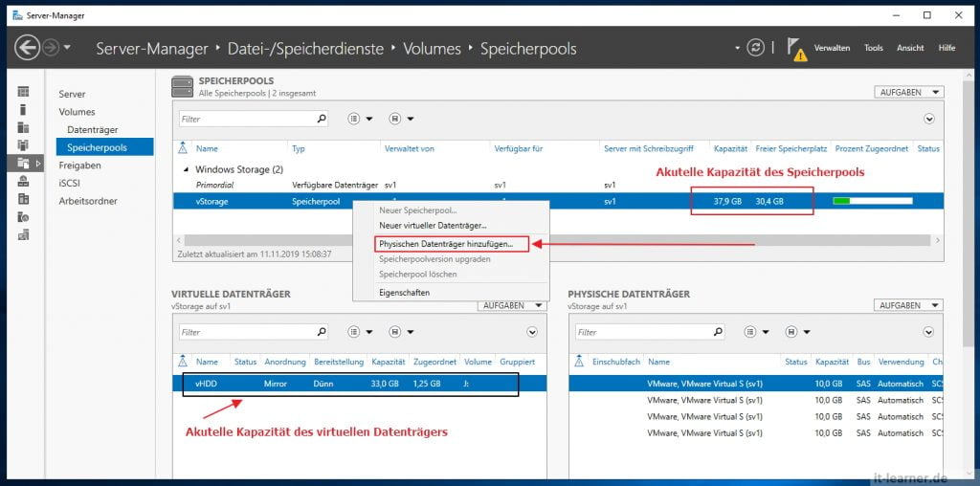Click file and storage services sidebar icon
This screenshot has width=980, height=486.
point(23,163)
